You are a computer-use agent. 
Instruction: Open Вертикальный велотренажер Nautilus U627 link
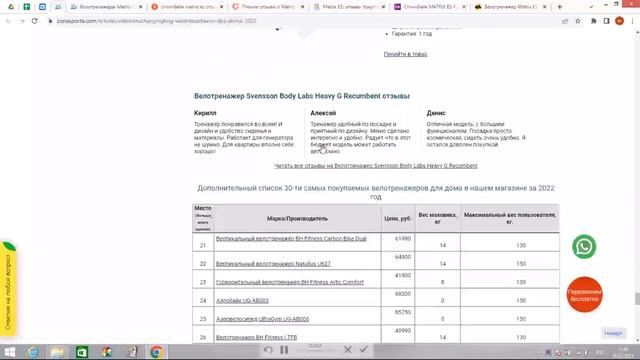[273, 264]
